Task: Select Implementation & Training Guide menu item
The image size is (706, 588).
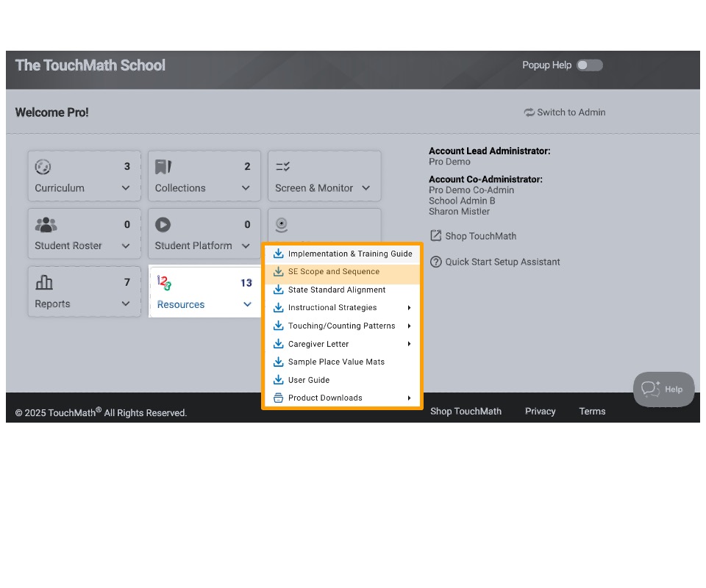Action: point(342,254)
